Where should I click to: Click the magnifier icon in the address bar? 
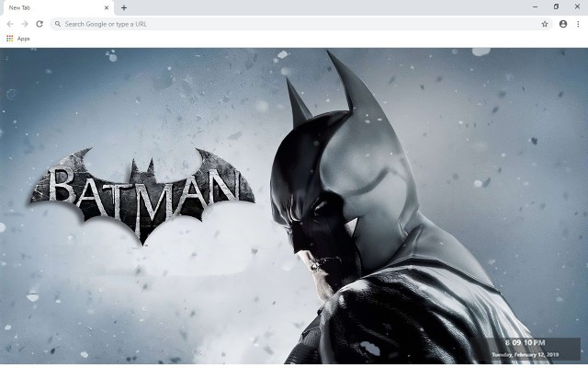point(58,24)
